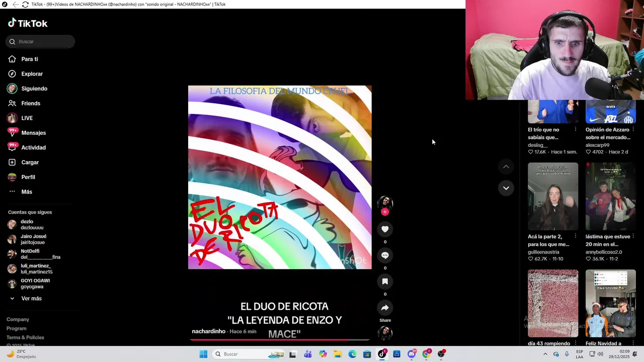Open comments with speech bubble icon
The width and height of the screenshot is (644, 362).
[385, 255]
